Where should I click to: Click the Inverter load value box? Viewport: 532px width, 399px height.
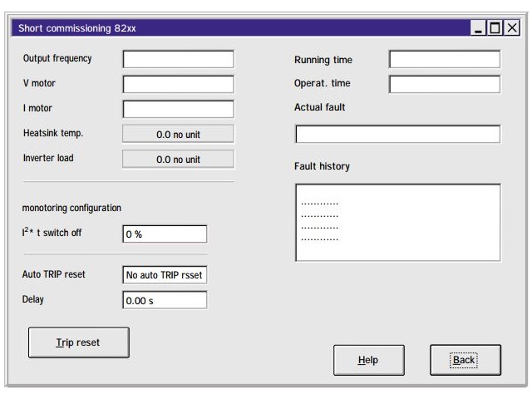(178, 159)
